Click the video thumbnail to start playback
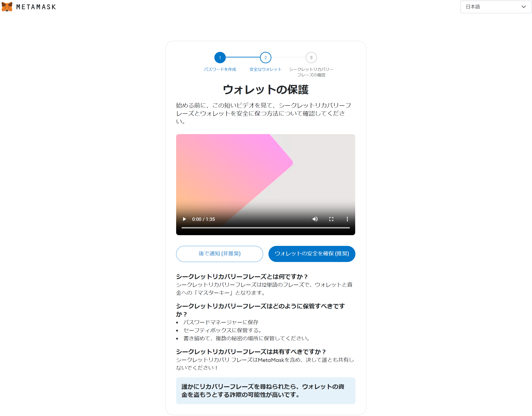This screenshot has width=532, height=416. pos(266,171)
